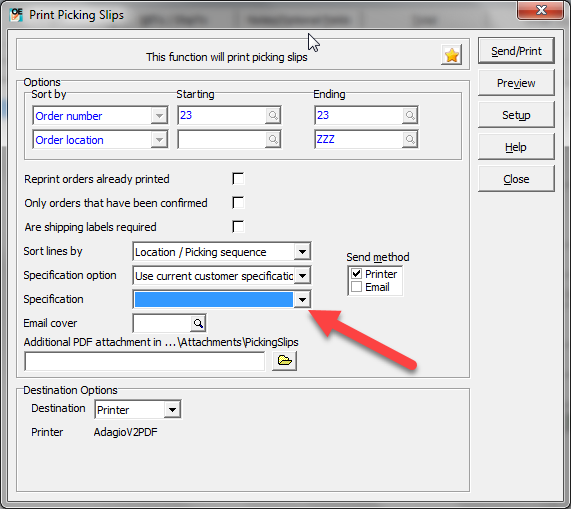The height and width of the screenshot is (509, 571).
Task: Toggle Are shipping labels required
Action: coord(238,226)
